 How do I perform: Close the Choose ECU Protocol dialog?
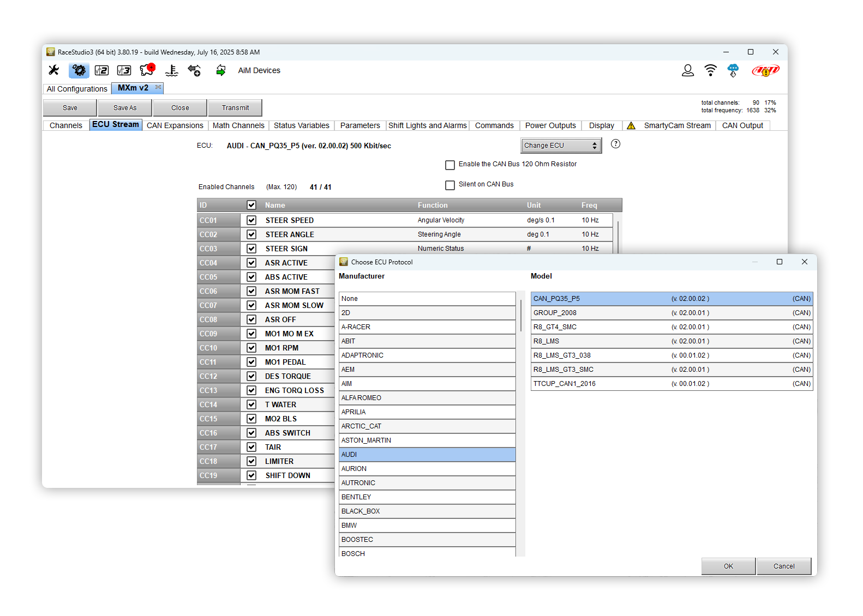coord(805,262)
